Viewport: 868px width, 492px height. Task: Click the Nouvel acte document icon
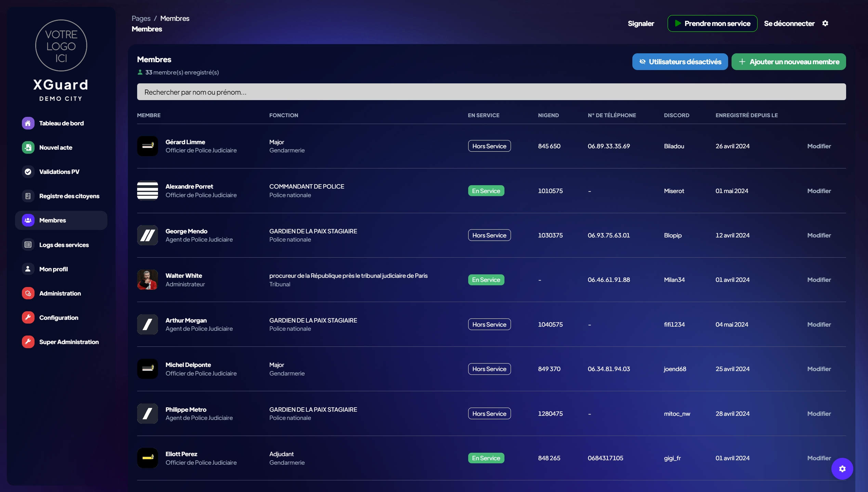(x=28, y=148)
